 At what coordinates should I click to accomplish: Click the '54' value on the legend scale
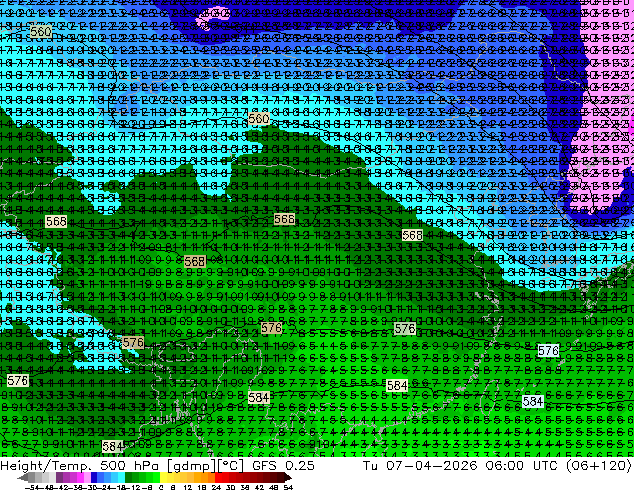point(288,487)
